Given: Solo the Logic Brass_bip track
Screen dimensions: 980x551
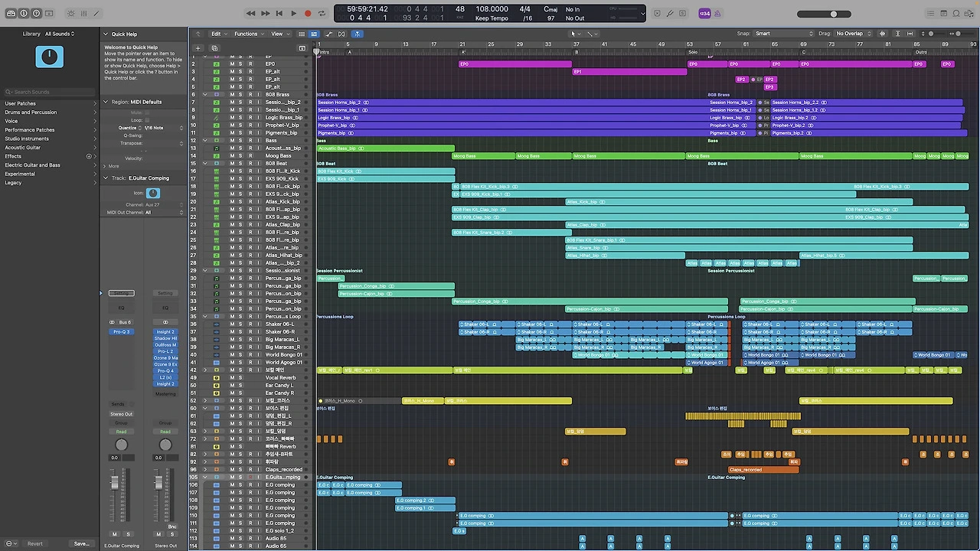Looking at the screenshot, I should coord(240,118).
